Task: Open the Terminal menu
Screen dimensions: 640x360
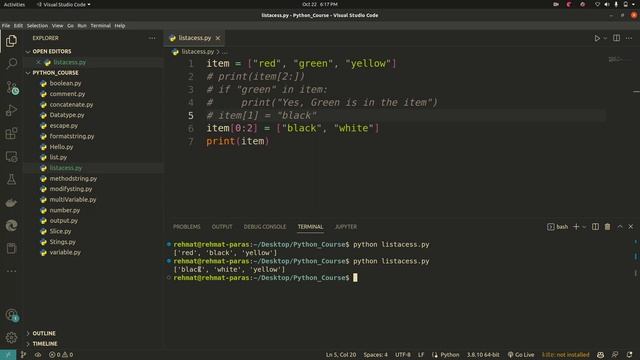Action: click(x=100, y=26)
